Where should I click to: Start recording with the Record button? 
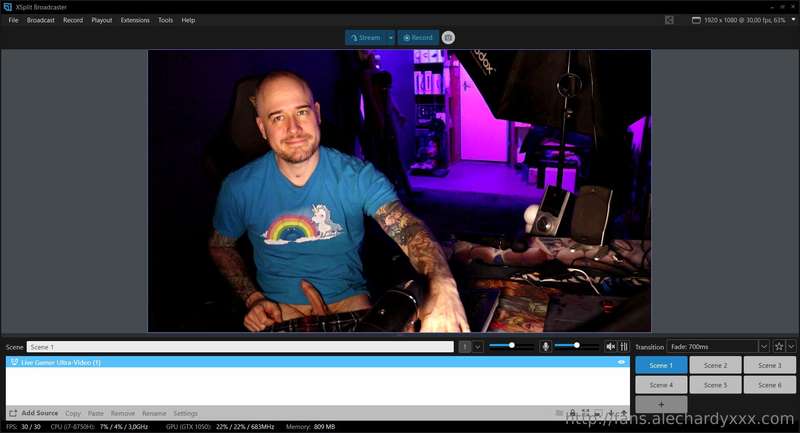(418, 38)
